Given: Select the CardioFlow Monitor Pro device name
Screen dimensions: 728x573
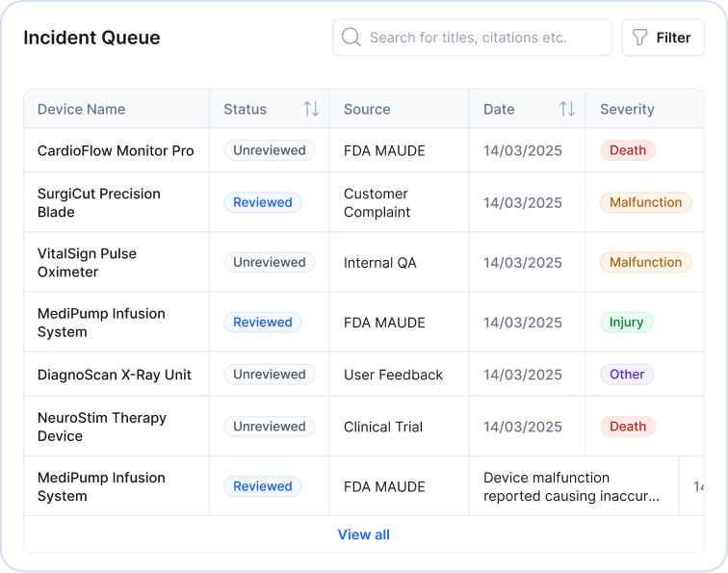Looking at the screenshot, I should 116,150.
